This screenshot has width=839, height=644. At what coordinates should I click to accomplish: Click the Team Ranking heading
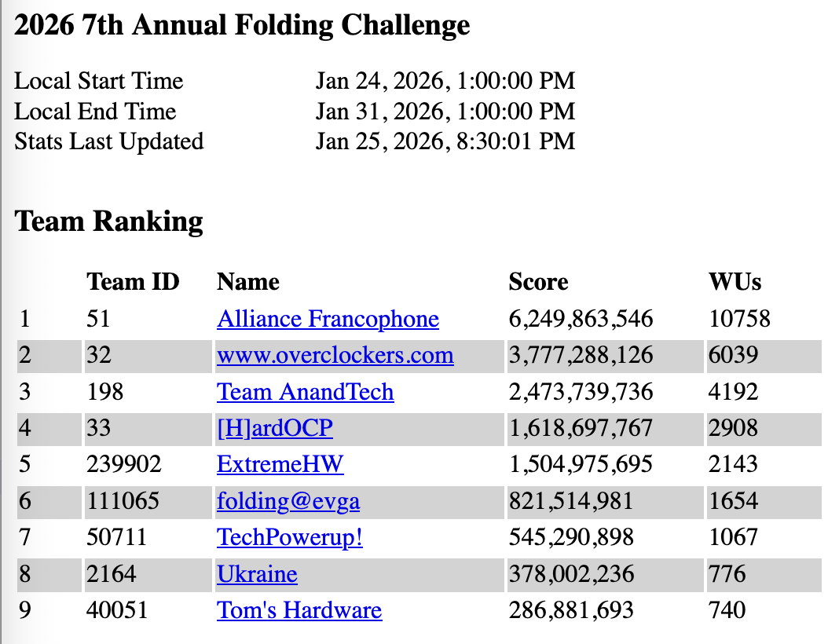click(109, 221)
